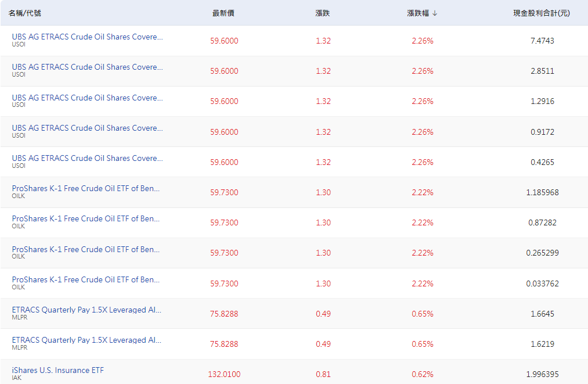Select the dividend value 1.2916
588x384 pixels.
(542, 101)
